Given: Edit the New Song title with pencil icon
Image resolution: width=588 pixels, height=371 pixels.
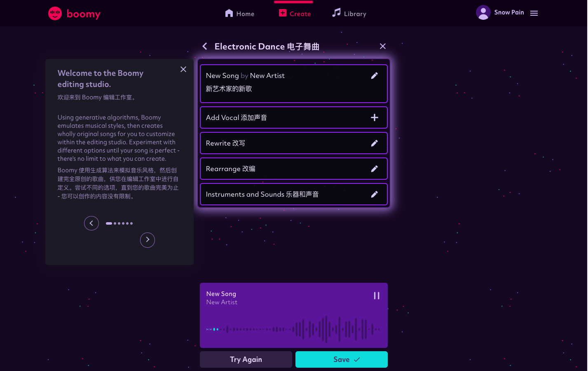Looking at the screenshot, I should [374, 75].
